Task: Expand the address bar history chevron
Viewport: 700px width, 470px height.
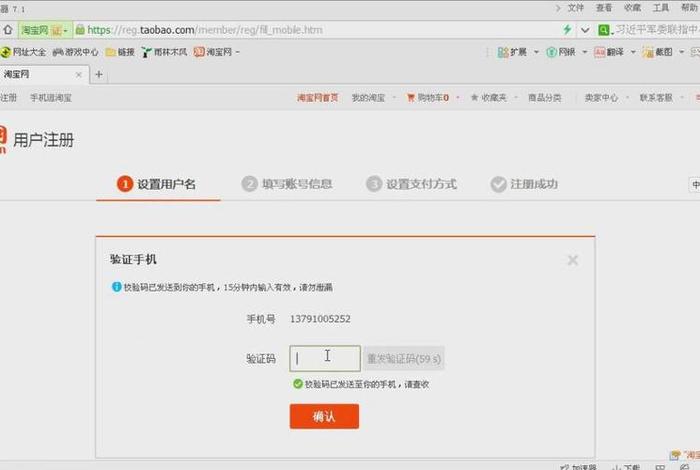Action: click(585, 30)
